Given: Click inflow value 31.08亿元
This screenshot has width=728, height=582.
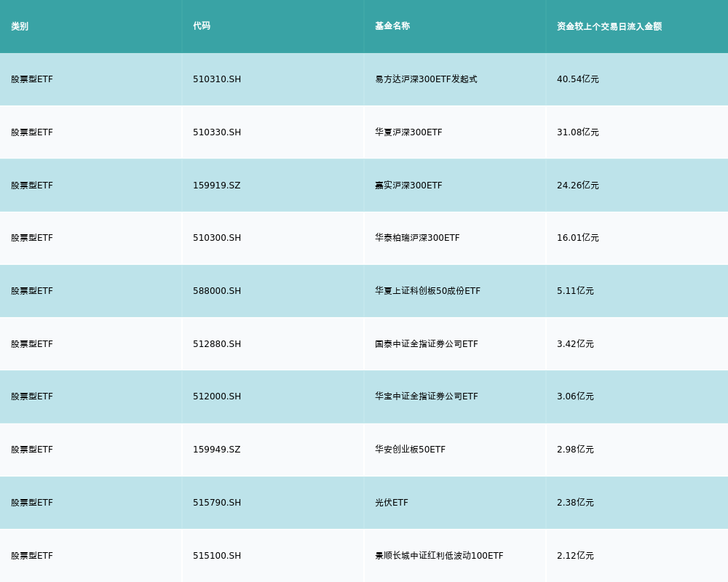Looking at the screenshot, I should pos(578,132).
